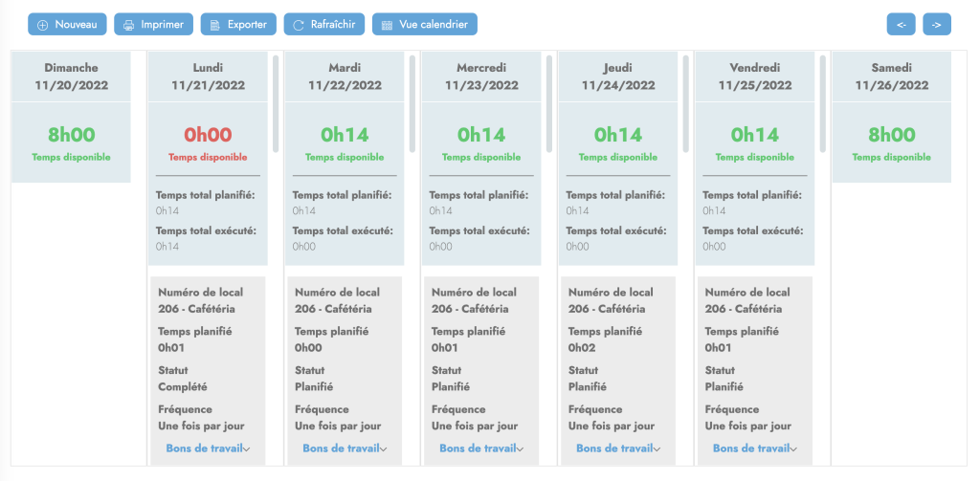Click the Mercredi 11/23/2022 column header
Image resolution: width=980 pixels, height=481 pixels.
(x=481, y=77)
